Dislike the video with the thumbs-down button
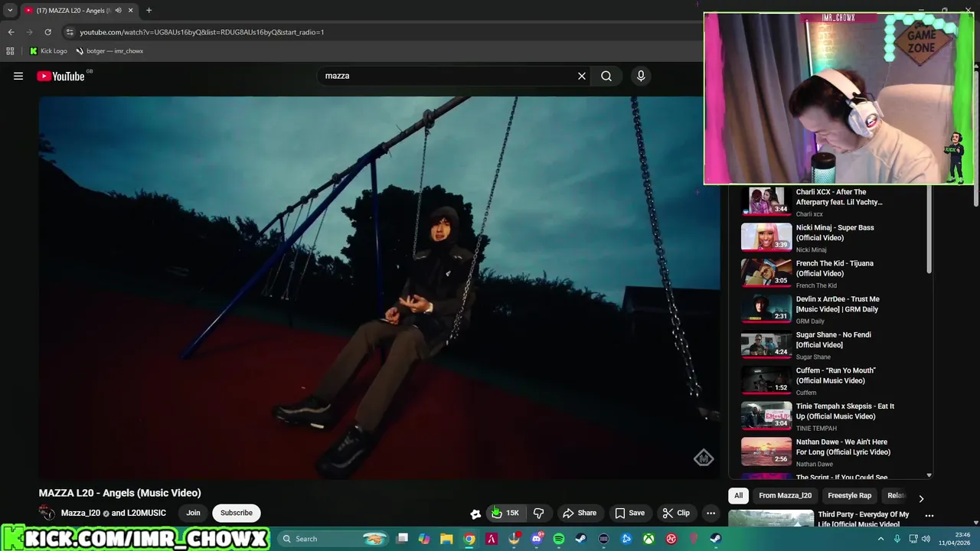This screenshot has height=551, width=980. pos(538,514)
